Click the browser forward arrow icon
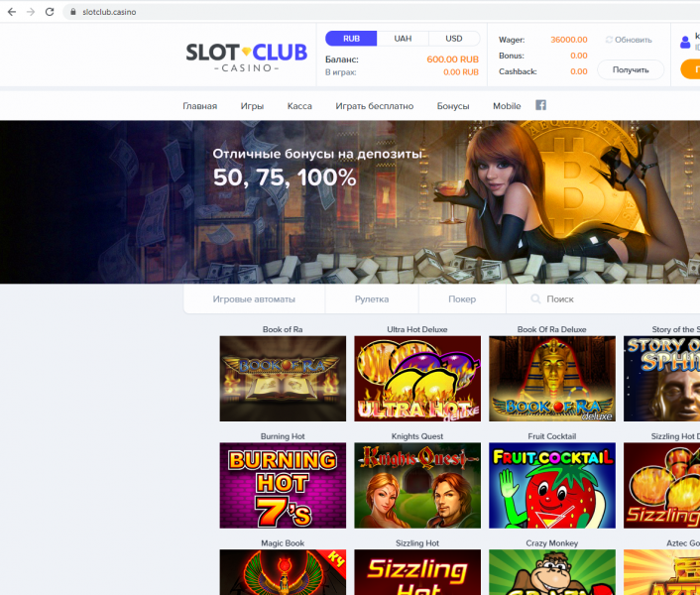This screenshot has width=700, height=595. 31,12
